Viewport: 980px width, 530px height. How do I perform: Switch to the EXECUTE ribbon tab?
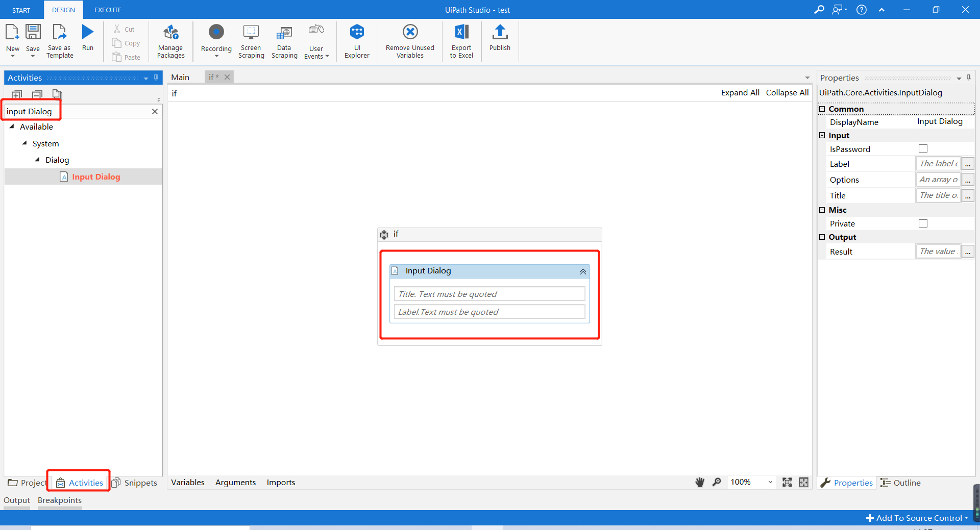(x=107, y=10)
